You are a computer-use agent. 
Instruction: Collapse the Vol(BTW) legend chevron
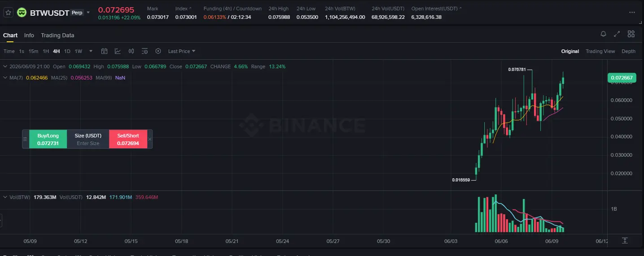[5, 197]
